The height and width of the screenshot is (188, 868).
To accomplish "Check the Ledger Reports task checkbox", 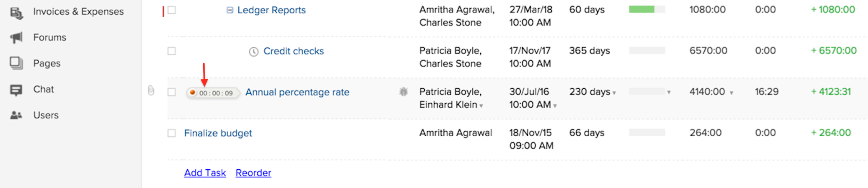I will coord(172,10).
